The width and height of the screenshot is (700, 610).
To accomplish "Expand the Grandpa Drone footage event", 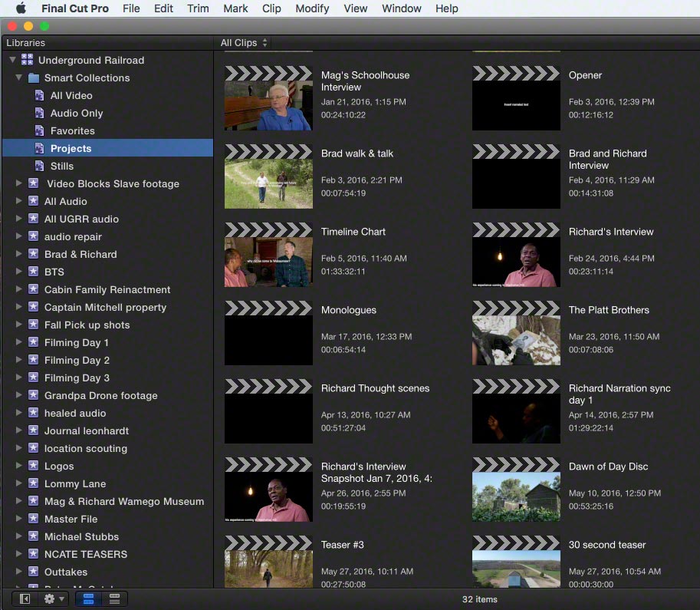I will (18, 395).
